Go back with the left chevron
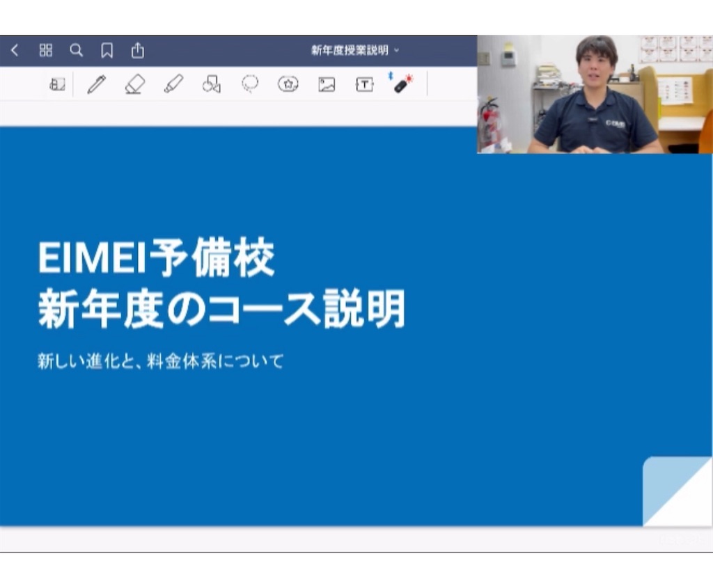 click(15, 50)
